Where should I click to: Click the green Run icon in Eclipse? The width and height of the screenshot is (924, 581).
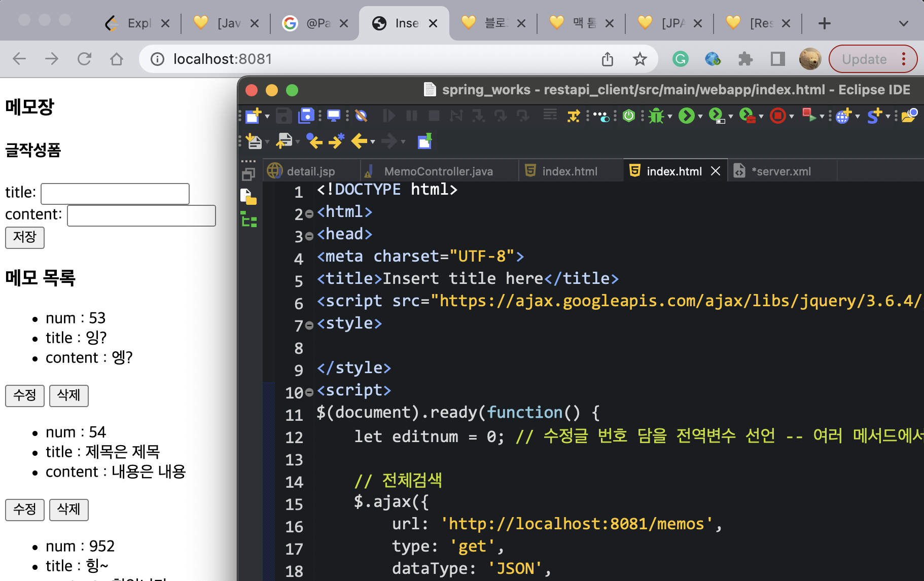coord(686,116)
